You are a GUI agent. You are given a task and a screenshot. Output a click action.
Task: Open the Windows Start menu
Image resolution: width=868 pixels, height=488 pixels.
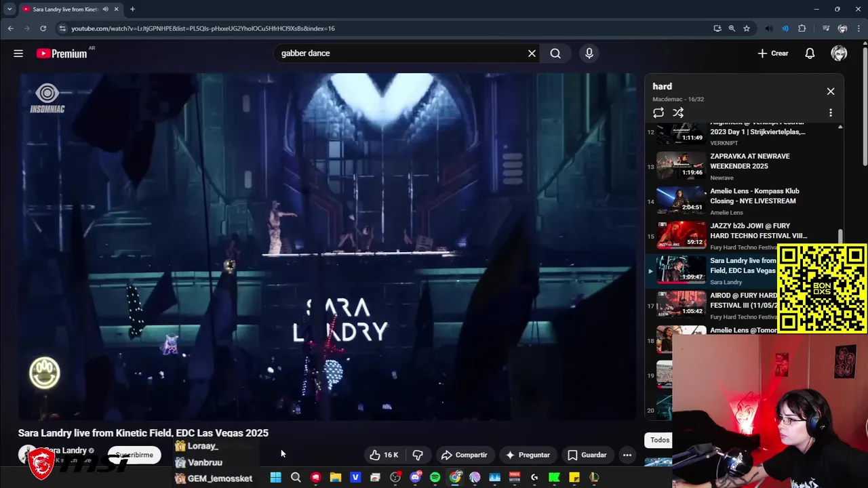point(275,477)
